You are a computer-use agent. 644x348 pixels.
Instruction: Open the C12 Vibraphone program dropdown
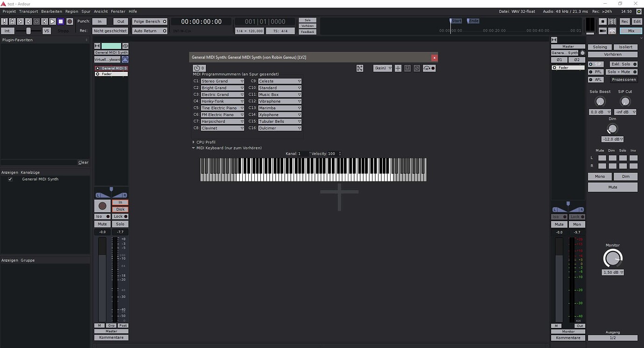280,101
